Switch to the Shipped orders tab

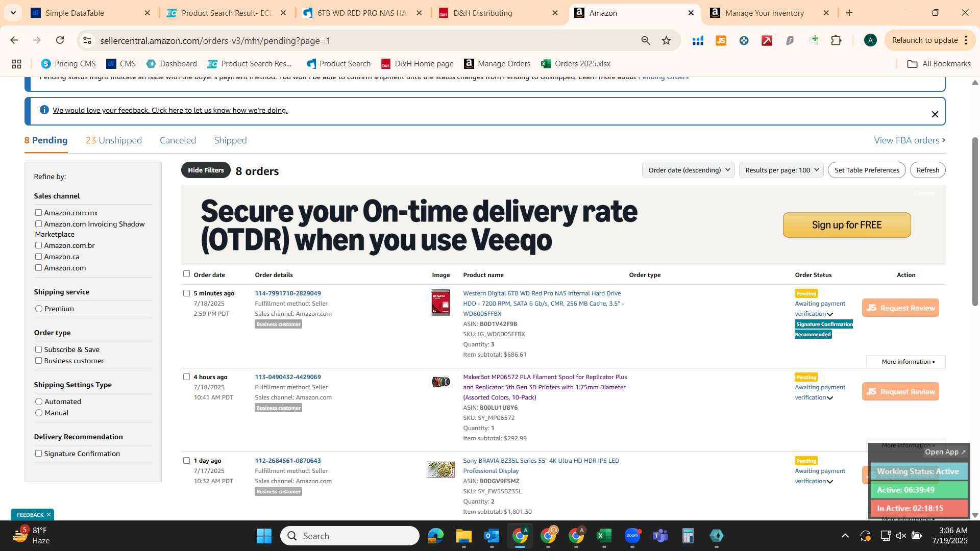coord(230,140)
